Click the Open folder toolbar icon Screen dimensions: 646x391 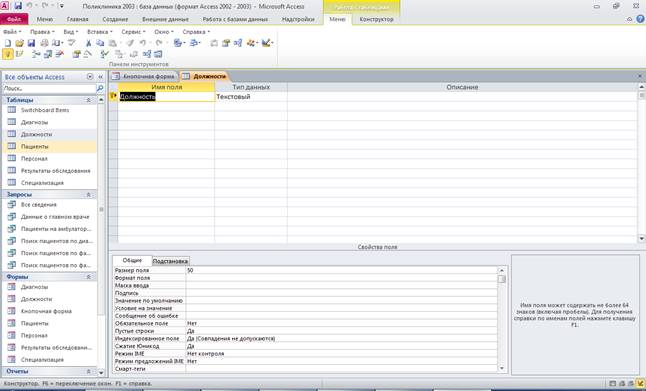click(x=19, y=43)
